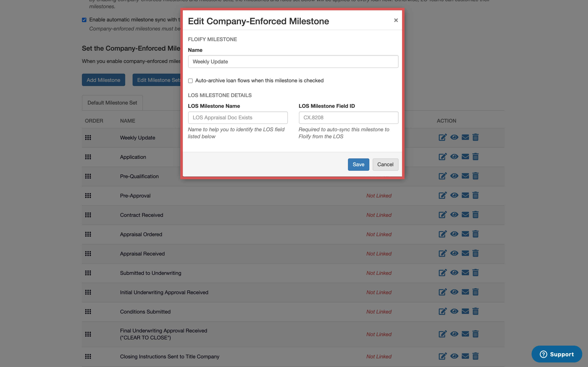Click Cancel in the milestone dialog
588x367 pixels.
pos(385,164)
